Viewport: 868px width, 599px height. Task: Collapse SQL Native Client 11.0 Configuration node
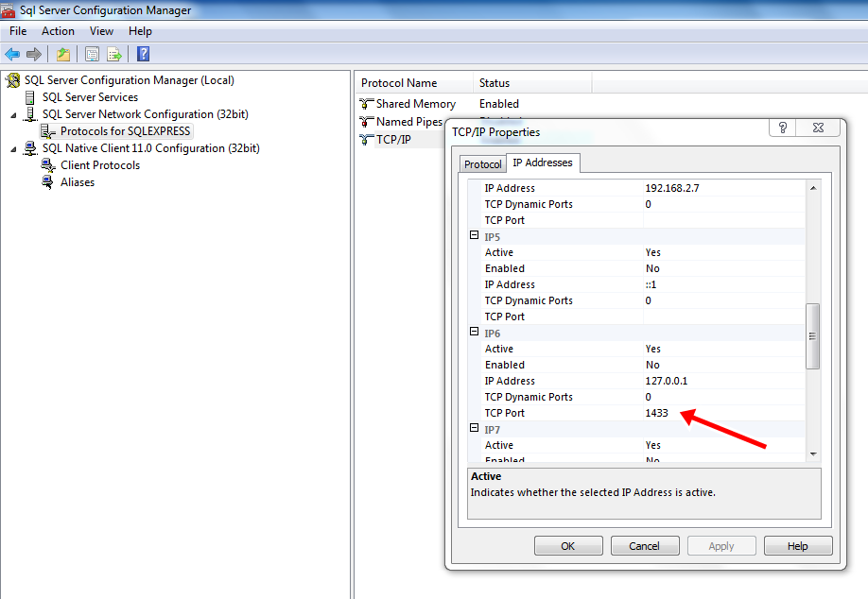(x=14, y=149)
